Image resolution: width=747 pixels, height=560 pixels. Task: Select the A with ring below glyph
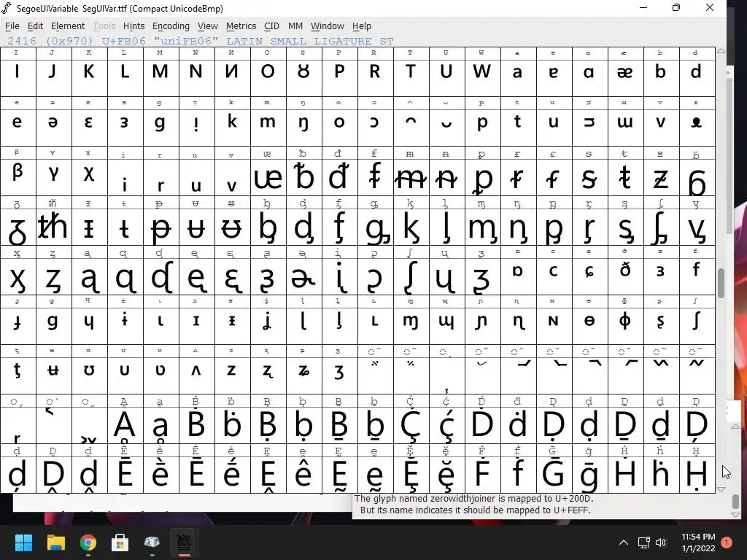125,420
